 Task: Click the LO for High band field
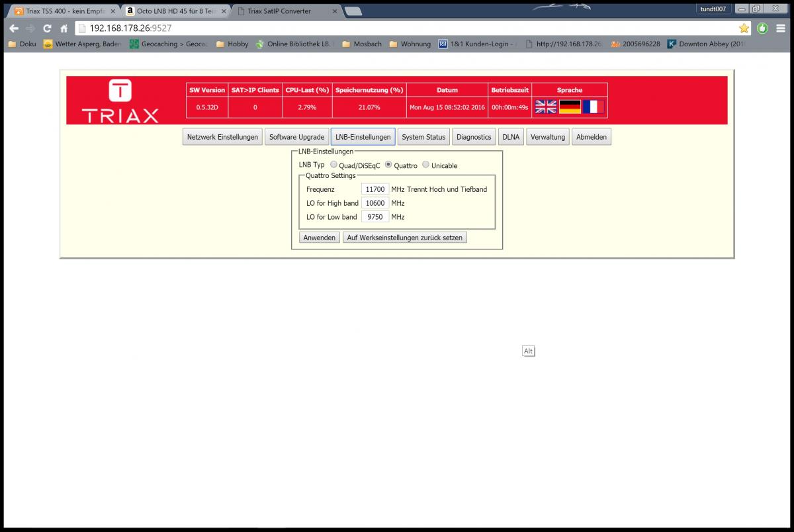coord(375,203)
